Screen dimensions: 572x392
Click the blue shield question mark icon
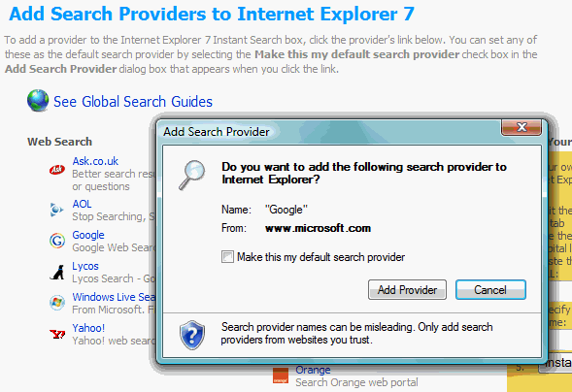(192, 335)
